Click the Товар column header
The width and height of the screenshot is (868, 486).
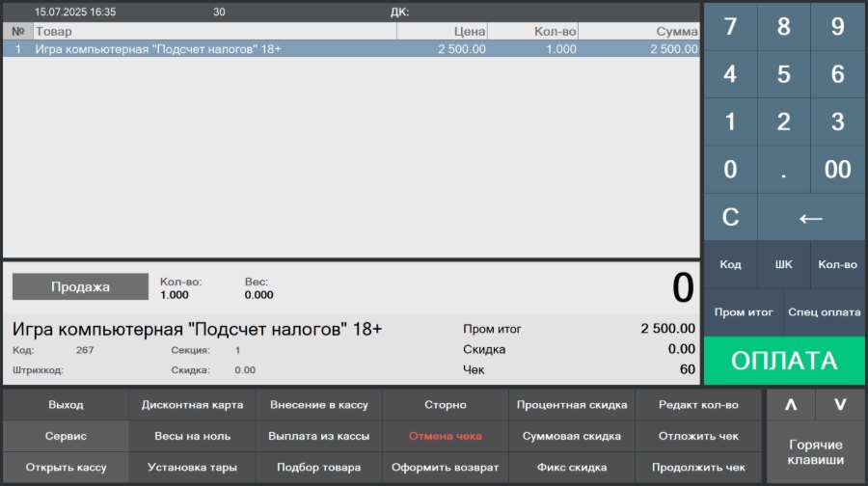215,32
